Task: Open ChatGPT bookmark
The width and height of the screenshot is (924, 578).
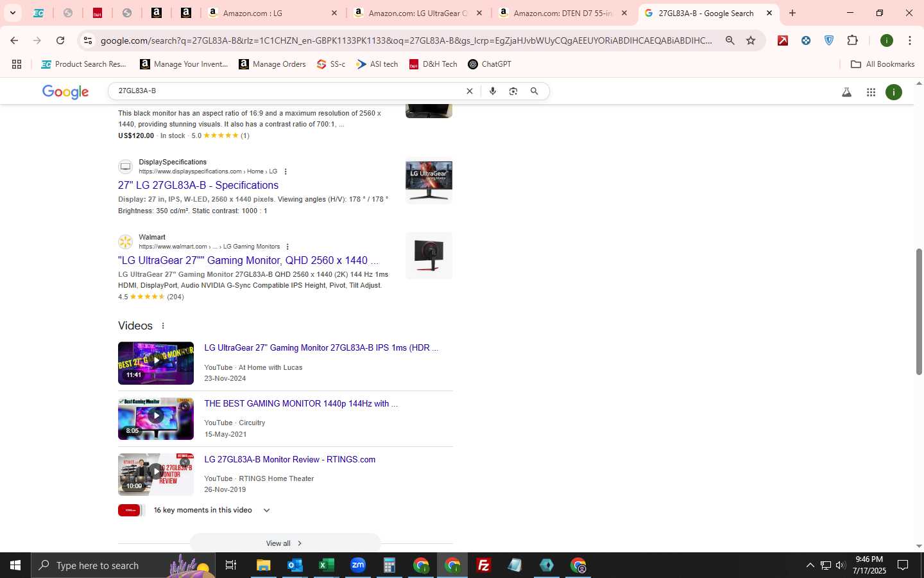Action: pos(490,64)
